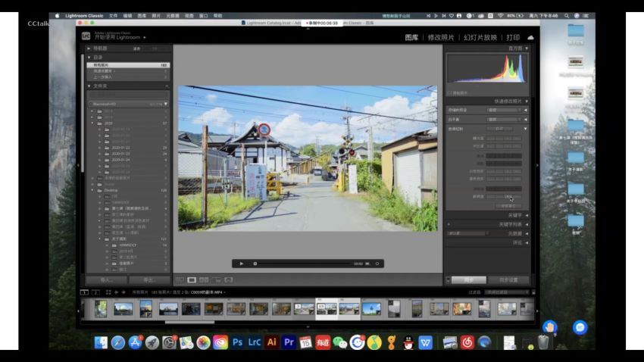Go back with filmstrip left arrow
The image size is (644, 362).
click(116, 292)
